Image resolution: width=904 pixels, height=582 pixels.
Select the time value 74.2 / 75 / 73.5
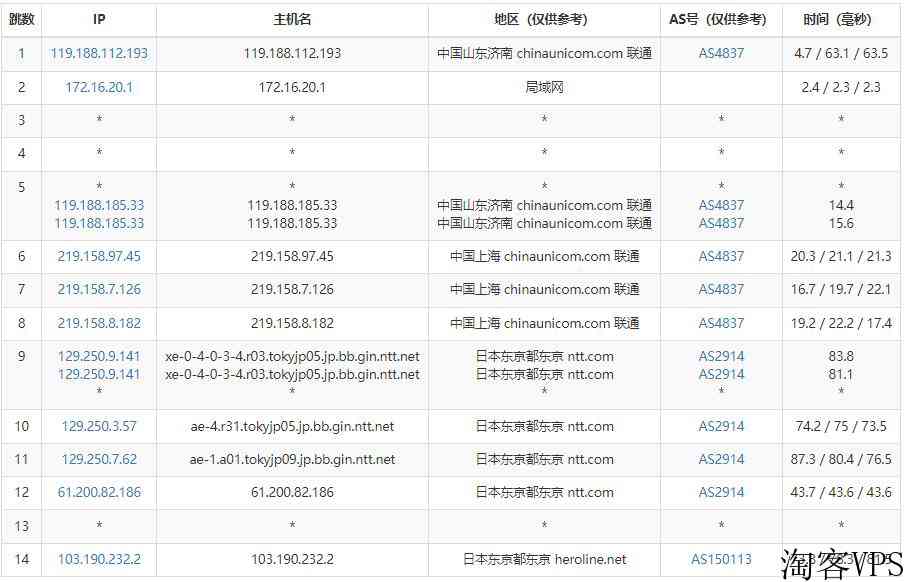coord(841,426)
